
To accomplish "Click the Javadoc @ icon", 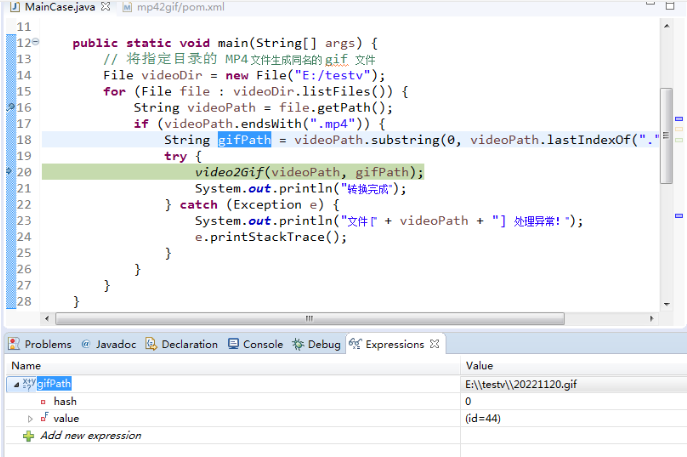I will point(86,344).
